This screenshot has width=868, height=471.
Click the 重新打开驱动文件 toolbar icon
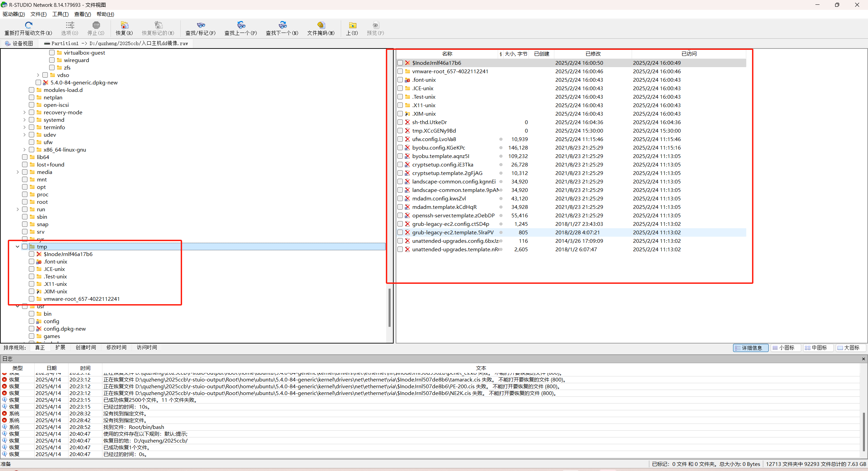28,26
